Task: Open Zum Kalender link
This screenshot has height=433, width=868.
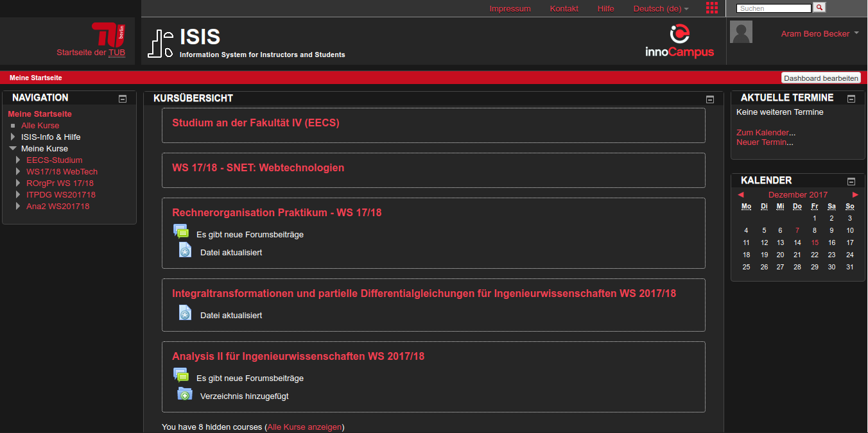Action: pyautogui.click(x=763, y=132)
